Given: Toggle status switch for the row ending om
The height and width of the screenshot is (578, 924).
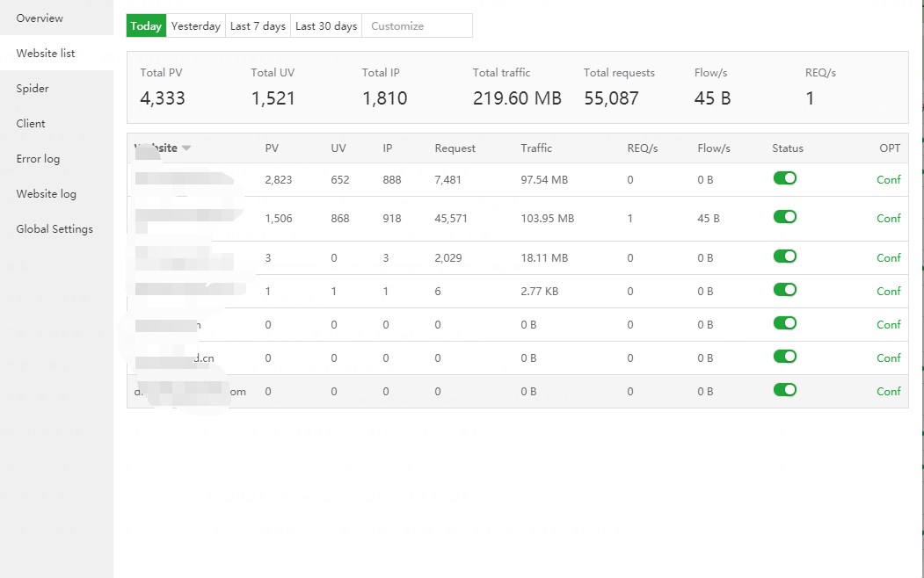Looking at the screenshot, I should 785,390.
